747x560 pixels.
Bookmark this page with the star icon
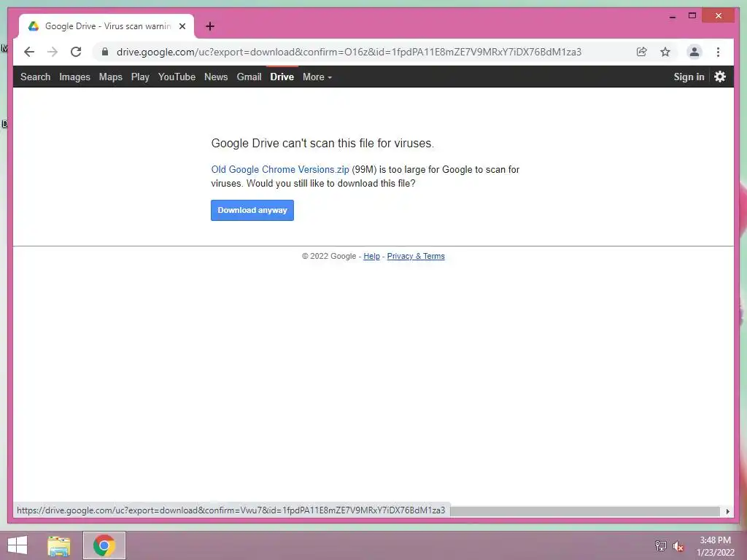tap(665, 52)
